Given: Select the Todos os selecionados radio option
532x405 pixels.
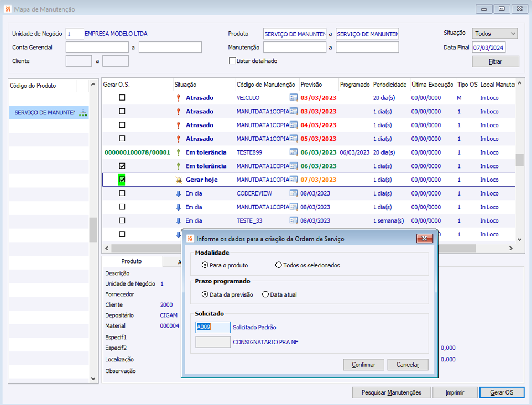Looking at the screenshot, I should point(279,265).
